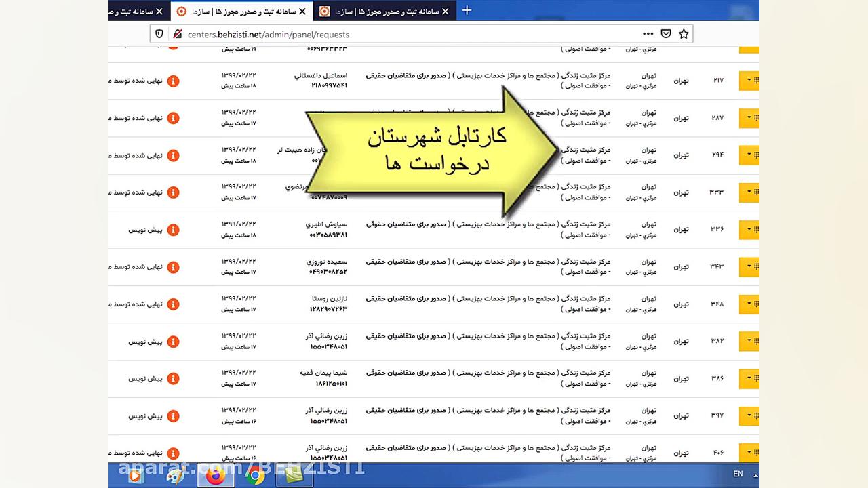The height and width of the screenshot is (488, 868).
Task: Select the info icon on نازنین روستا row
Action: pyautogui.click(x=174, y=304)
